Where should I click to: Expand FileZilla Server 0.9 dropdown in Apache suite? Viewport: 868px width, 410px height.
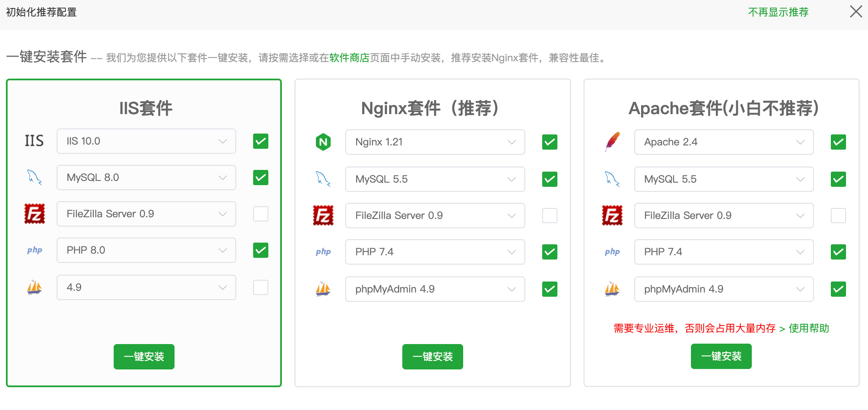click(x=724, y=216)
